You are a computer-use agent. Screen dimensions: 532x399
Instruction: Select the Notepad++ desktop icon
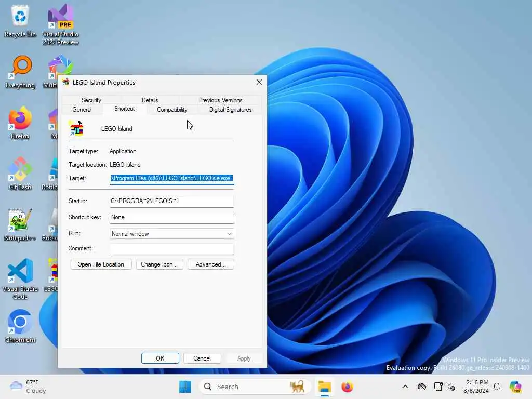pos(20,224)
